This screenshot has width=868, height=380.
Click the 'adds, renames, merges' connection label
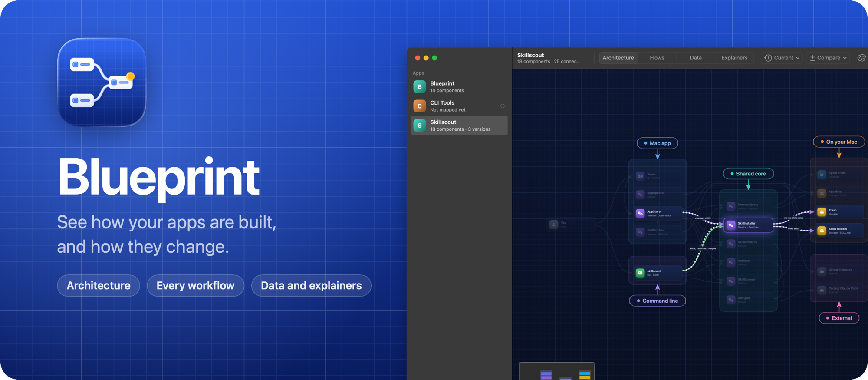(x=703, y=248)
